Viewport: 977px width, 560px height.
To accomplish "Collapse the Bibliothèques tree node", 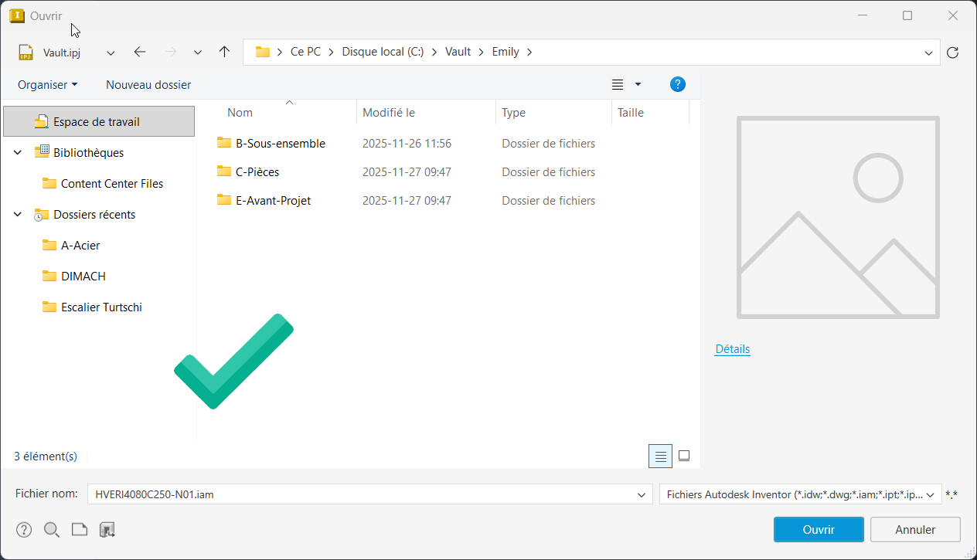I will coord(18,153).
